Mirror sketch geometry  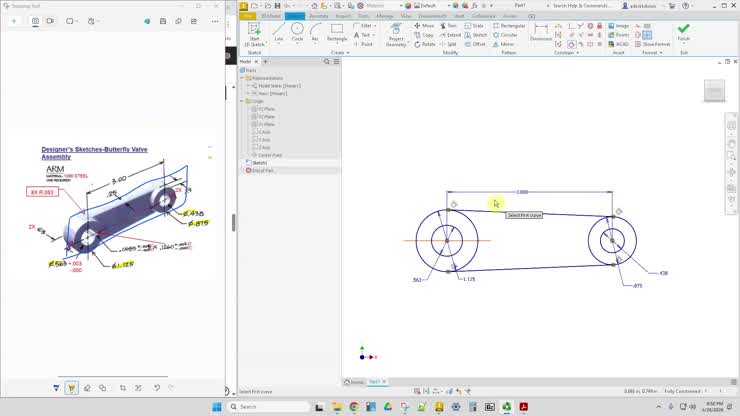503,44
